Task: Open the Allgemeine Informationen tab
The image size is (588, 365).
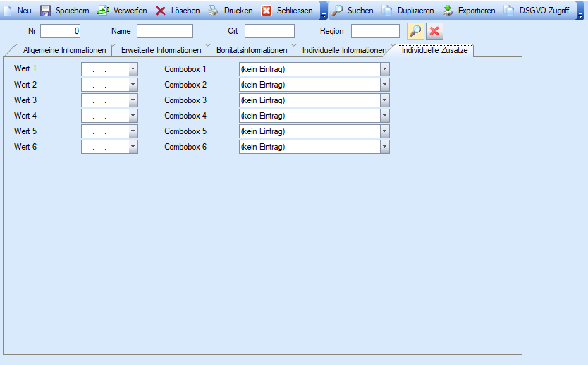Action: point(64,50)
